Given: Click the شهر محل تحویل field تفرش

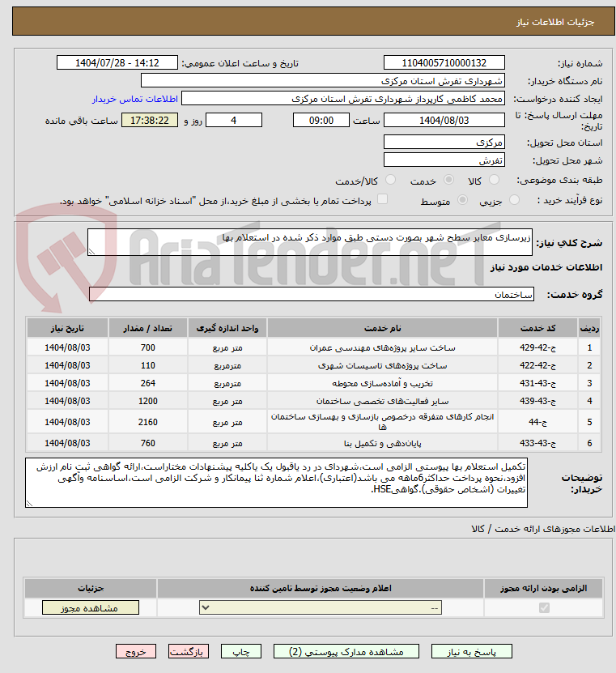Looking at the screenshot, I should pyautogui.click(x=444, y=160).
